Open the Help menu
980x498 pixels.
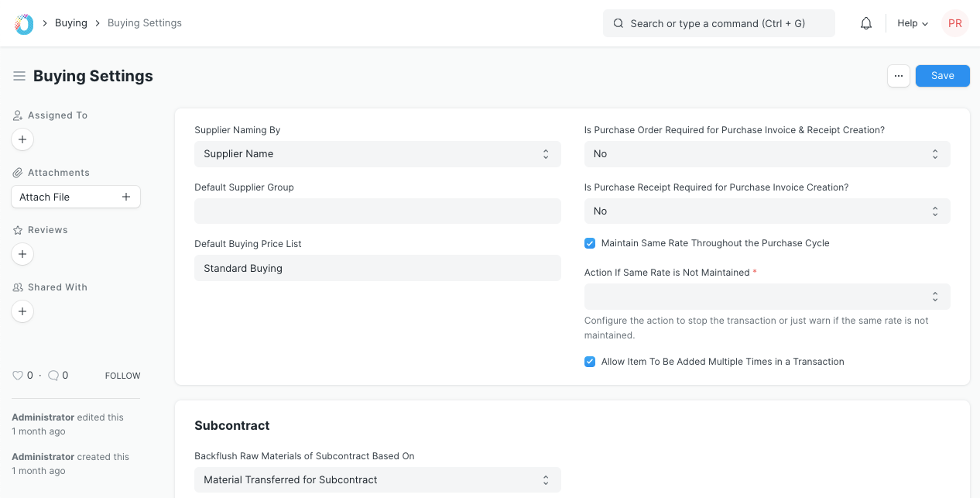(912, 23)
